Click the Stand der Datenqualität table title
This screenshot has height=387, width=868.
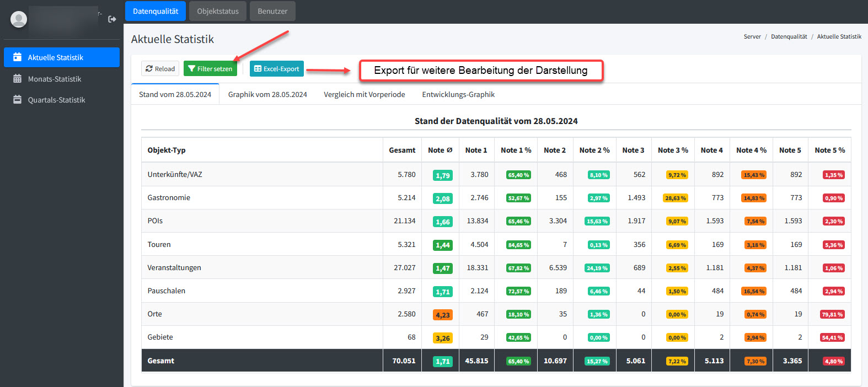pos(496,121)
